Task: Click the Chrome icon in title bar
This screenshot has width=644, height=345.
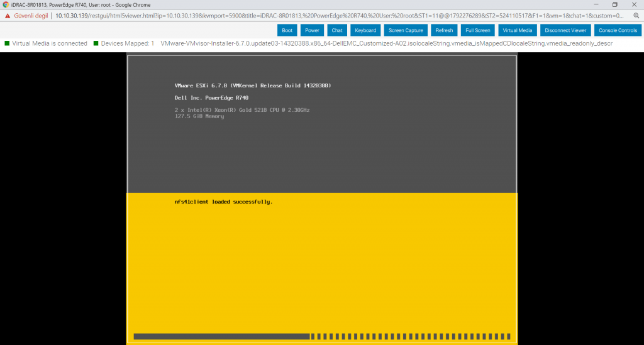Action: click(6, 4)
